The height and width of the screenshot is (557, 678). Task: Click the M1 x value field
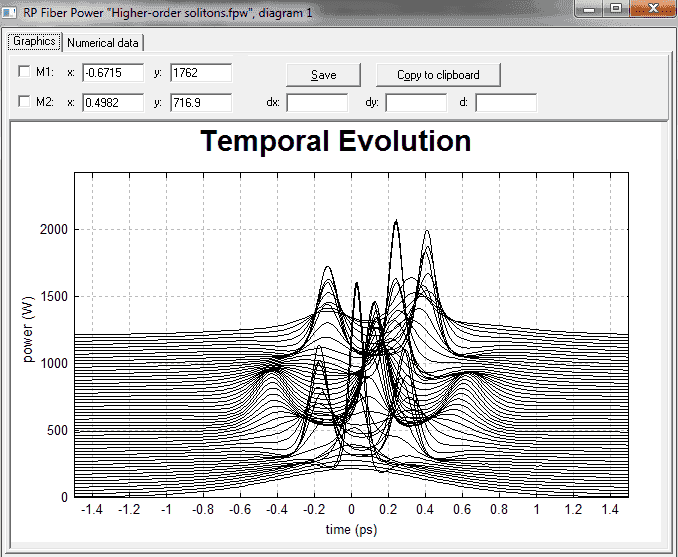[x=113, y=73]
